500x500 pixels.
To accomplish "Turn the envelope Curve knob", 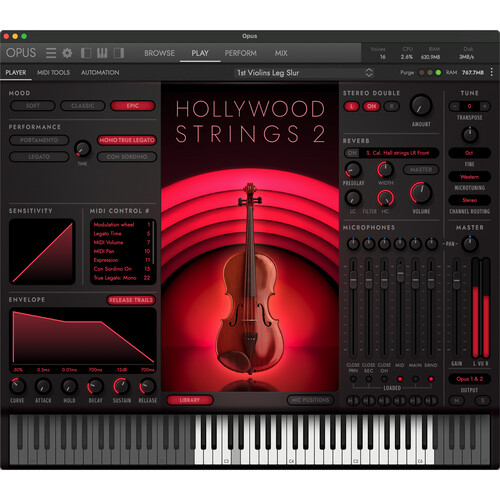I will point(17,386).
